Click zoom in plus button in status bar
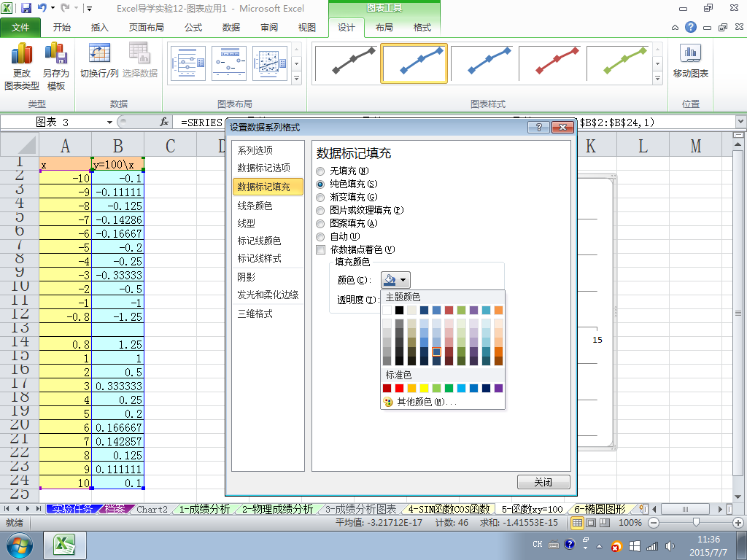Screen dimensions: 747x560 click(x=738, y=523)
